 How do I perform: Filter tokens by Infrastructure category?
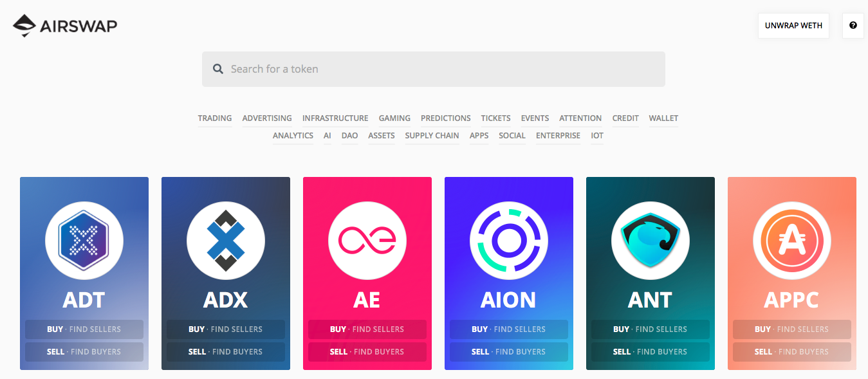335,118
